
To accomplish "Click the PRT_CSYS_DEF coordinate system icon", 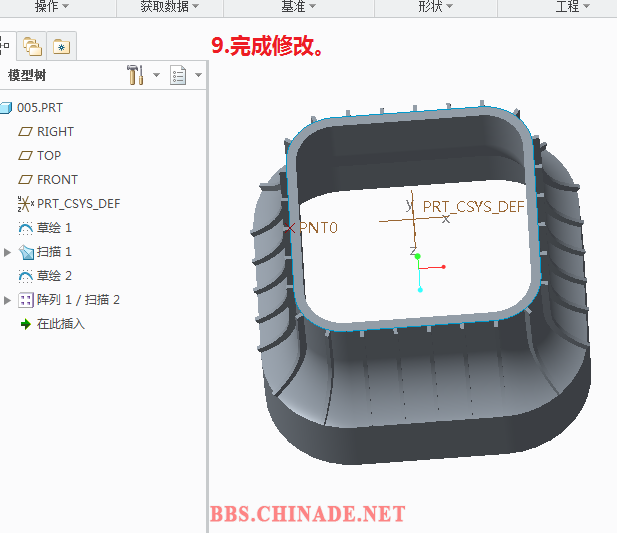I will [26, 203].
